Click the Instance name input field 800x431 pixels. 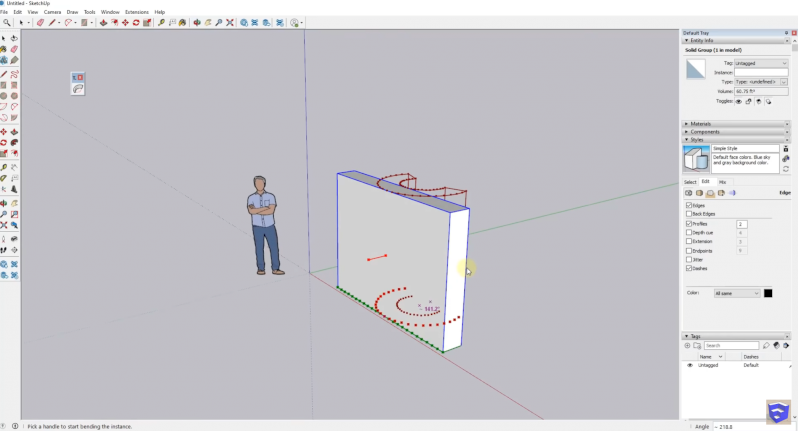[x=761, y=72]
